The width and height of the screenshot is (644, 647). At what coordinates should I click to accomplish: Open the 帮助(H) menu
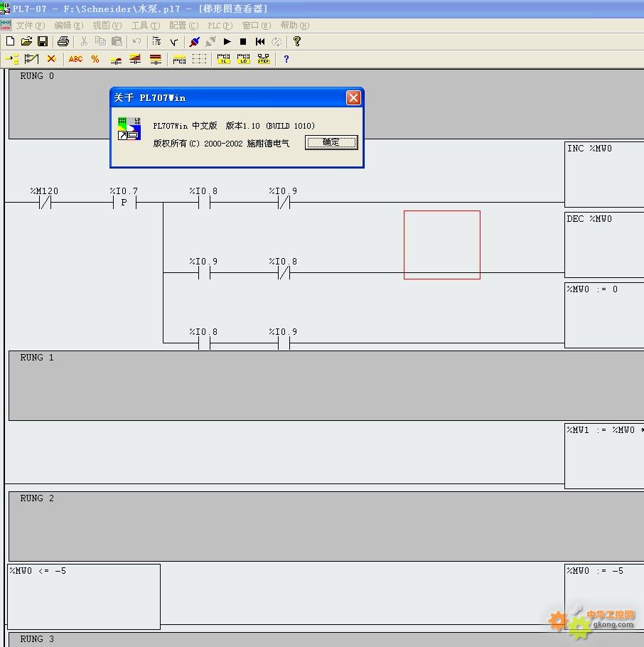[x=295, y=26]
